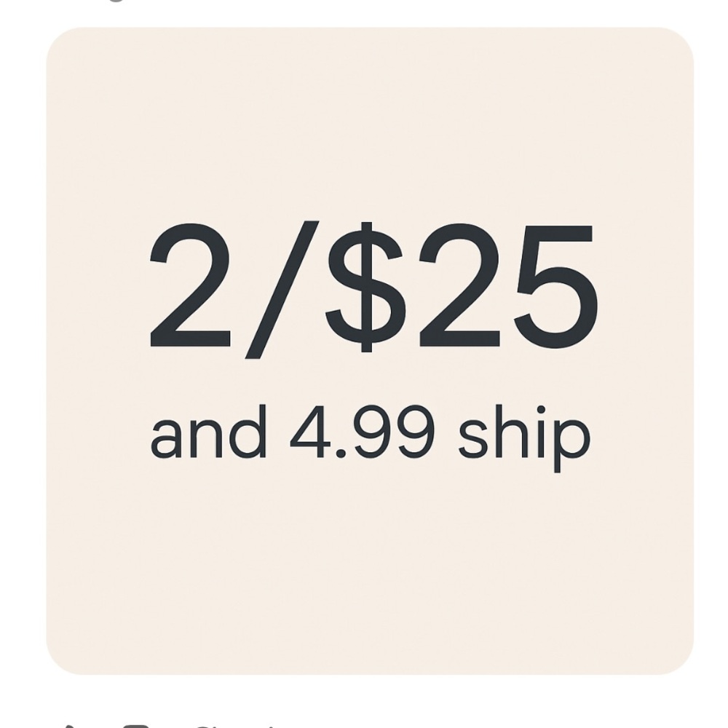Click the white margin left of the card

[22, 349]
